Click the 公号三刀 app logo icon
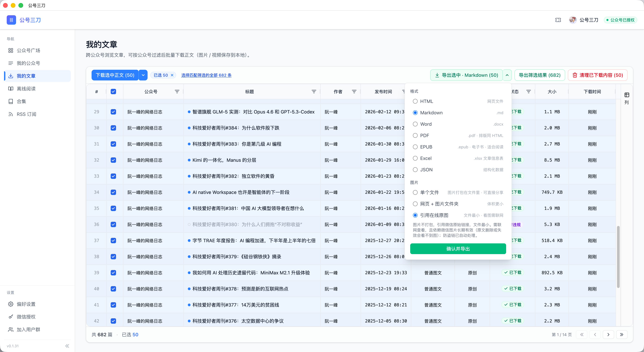The height and width of the screenshot is (352, 644). pos(11,20)
